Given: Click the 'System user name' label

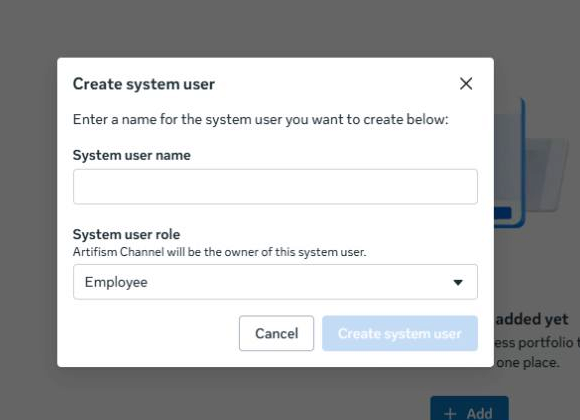Looking at the screenshot, I should (132, 155).
